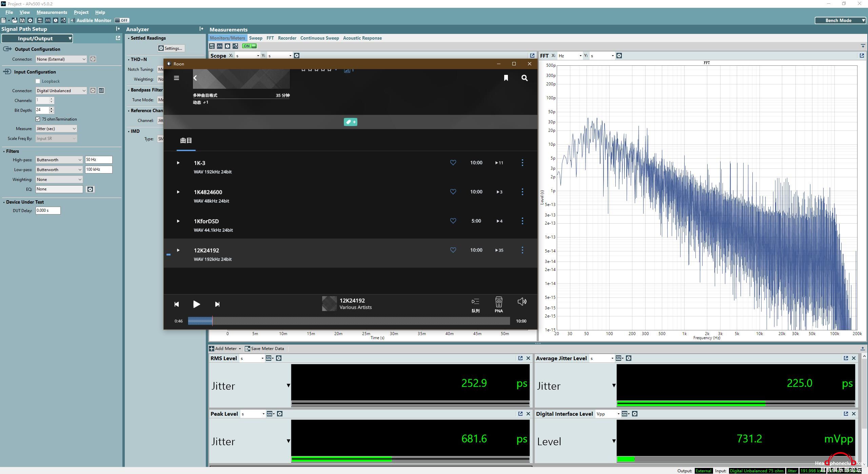
Task: Skip to next track in Roon
Action: click(x=217, y=304)
